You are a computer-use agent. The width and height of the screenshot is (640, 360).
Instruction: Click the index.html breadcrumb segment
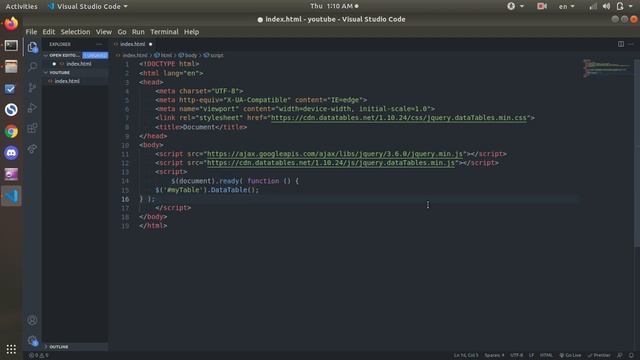(x=132, y=55)
